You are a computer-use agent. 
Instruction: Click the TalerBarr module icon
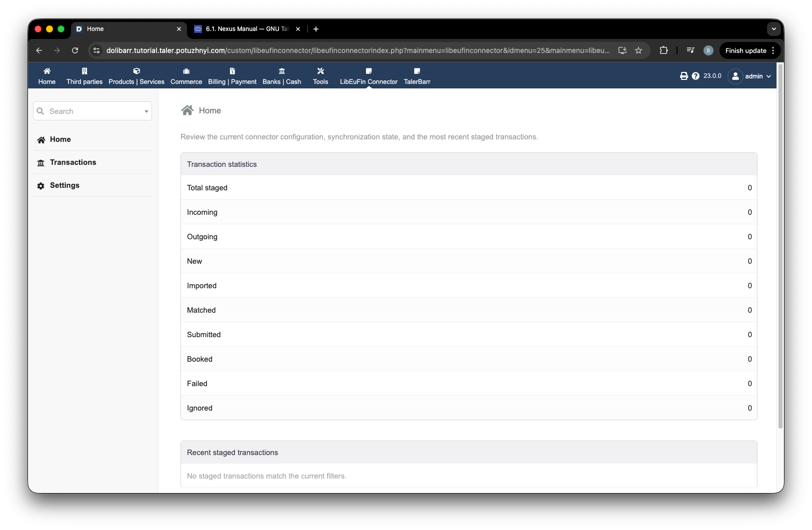[417, 71]
